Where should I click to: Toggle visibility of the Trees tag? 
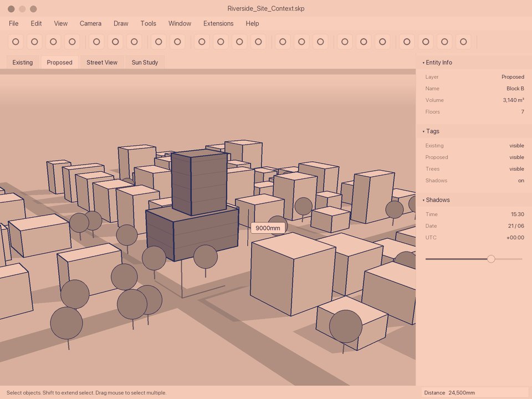coord(516,168)
